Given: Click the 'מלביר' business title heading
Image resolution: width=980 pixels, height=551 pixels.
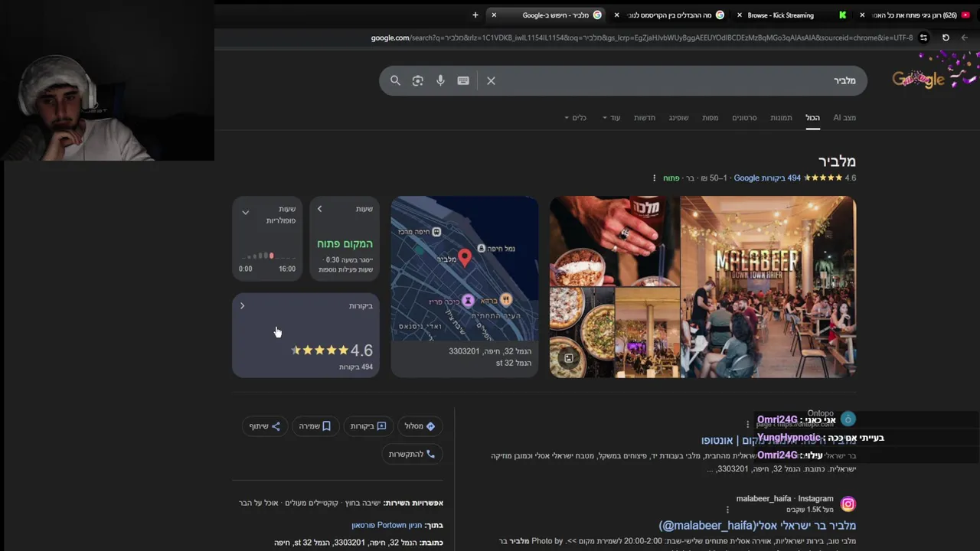Looking at the screenshot, I should click(x=837, y=161).
